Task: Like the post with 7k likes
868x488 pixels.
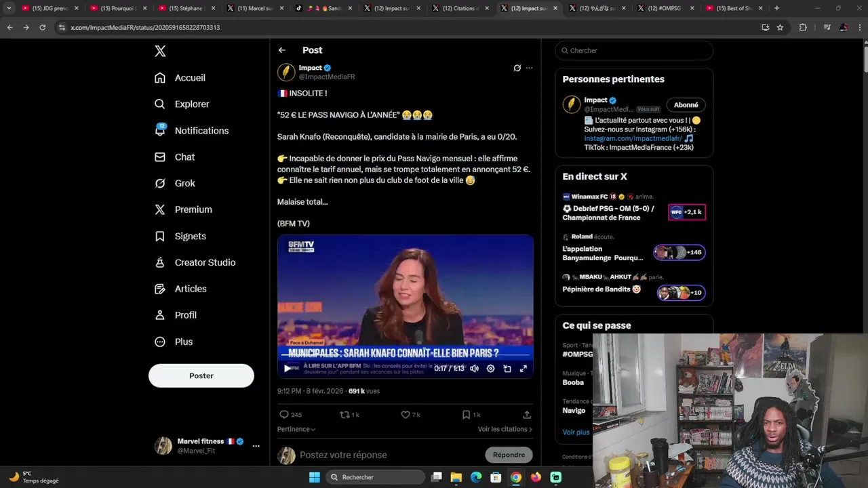Action: pyautogui.click(x=410, y=415)
